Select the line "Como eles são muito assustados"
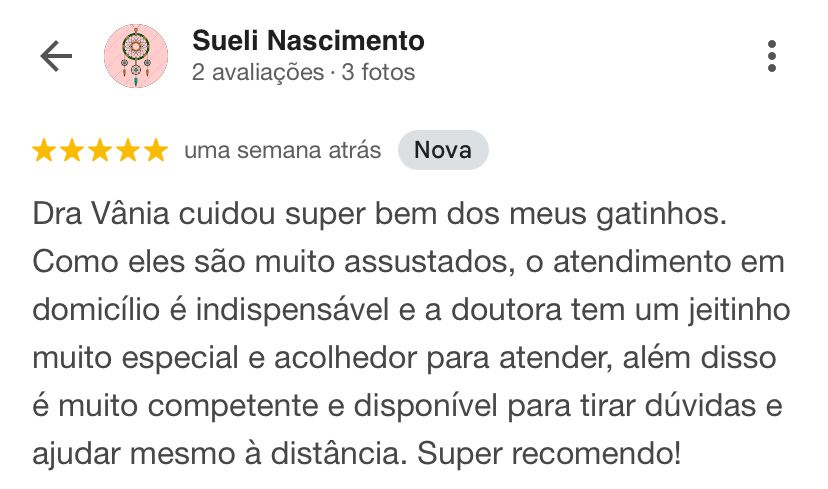 [408, 263]
